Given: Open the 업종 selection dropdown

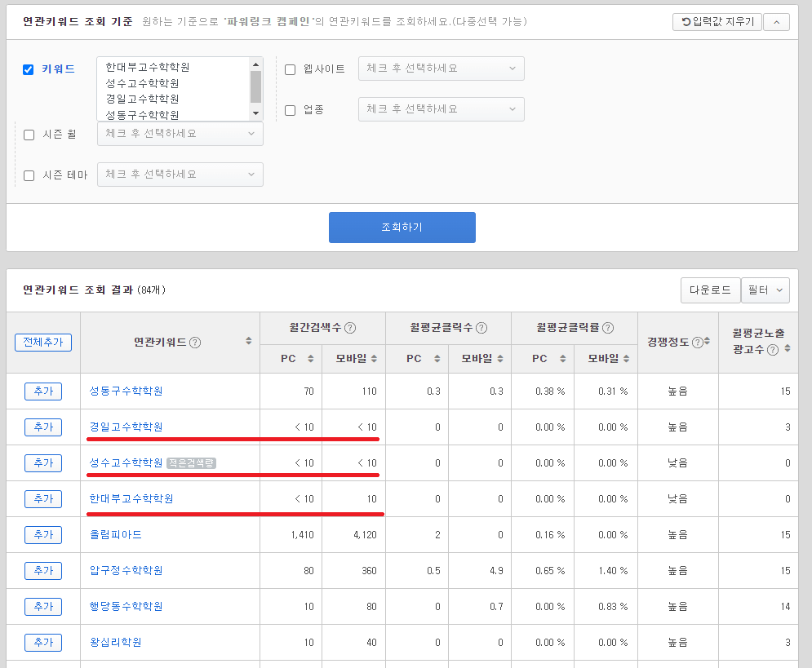Looking at the screenshot, I should (441, 109).
